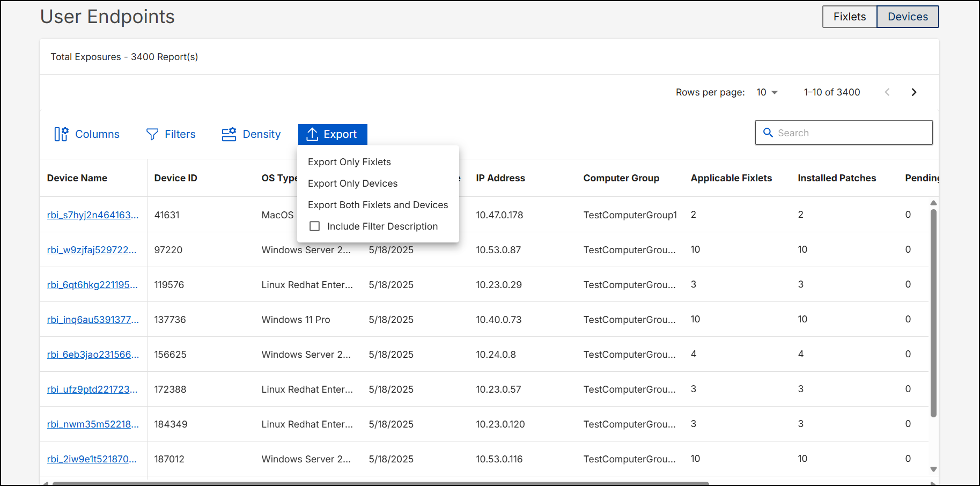Click the Export upload-arrow icon
Image resolution: width=980 pixels, height=486 pixels.
[x=313, y=134]
